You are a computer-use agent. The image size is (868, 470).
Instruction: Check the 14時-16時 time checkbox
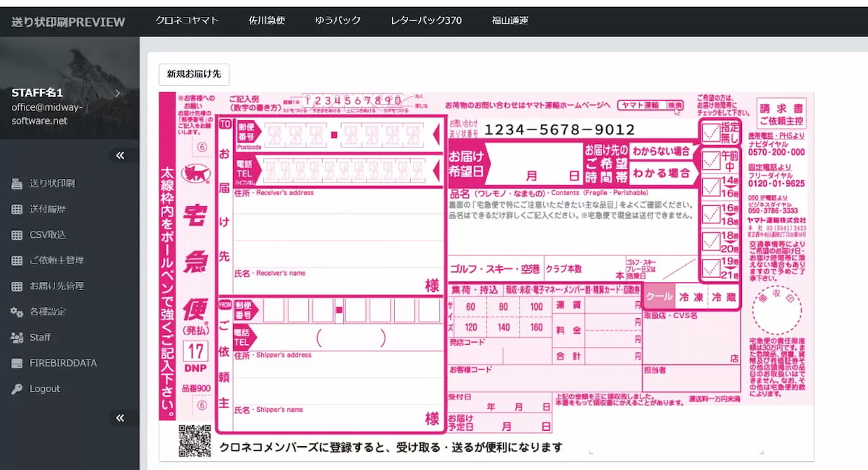[x=711, y=188]
